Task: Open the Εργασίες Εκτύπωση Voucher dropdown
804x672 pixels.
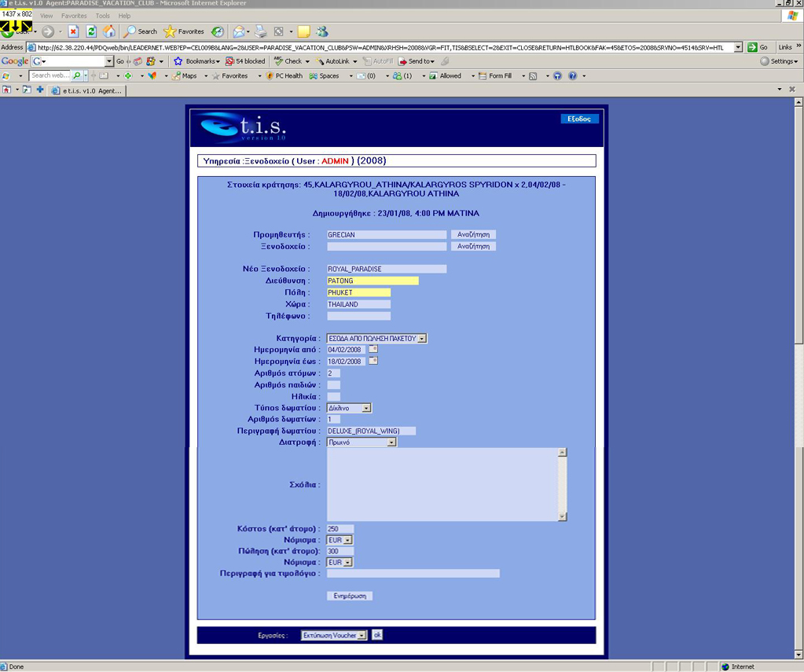Action: [362, 636]
